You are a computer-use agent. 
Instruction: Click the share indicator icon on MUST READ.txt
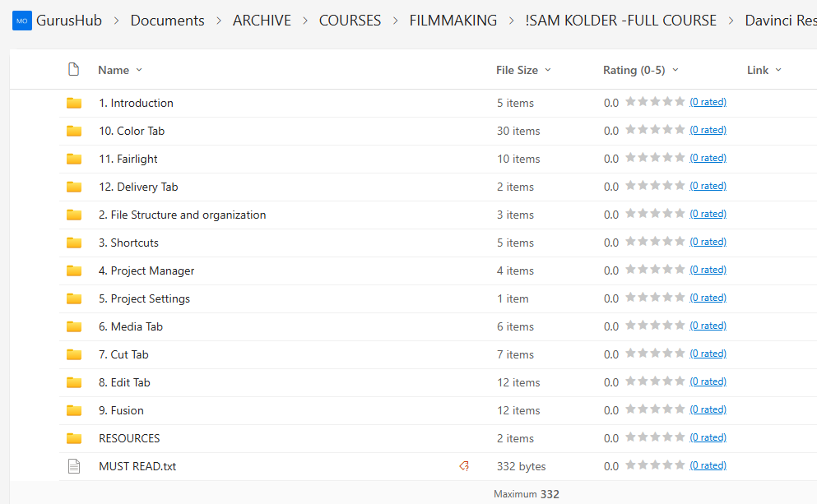pyautogui.click(x=464, y=466)
